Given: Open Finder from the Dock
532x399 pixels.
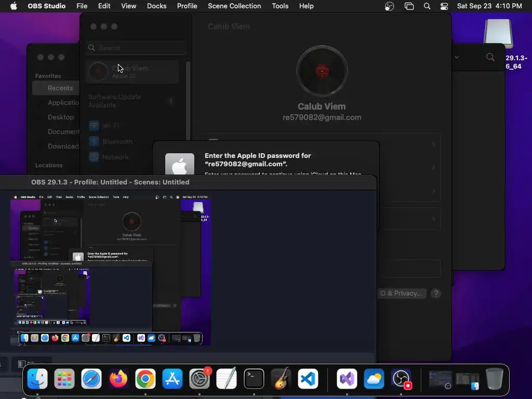Looking at the screenshot, I should [x=37, y=379].
